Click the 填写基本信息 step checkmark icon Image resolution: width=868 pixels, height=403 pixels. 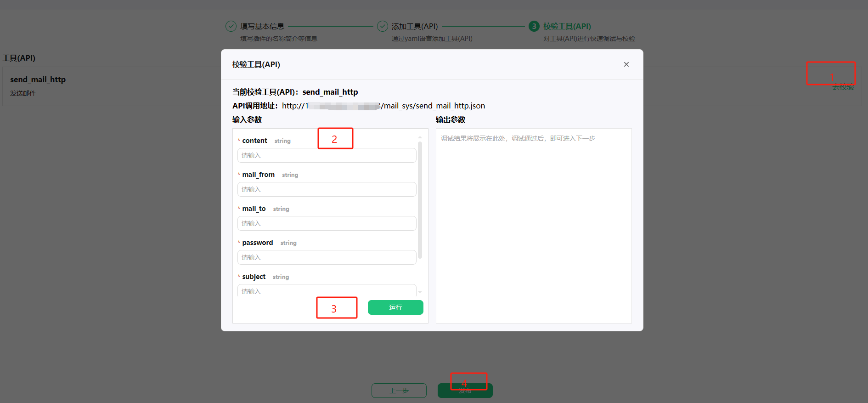pyautogui.click(x=231, y=26)
